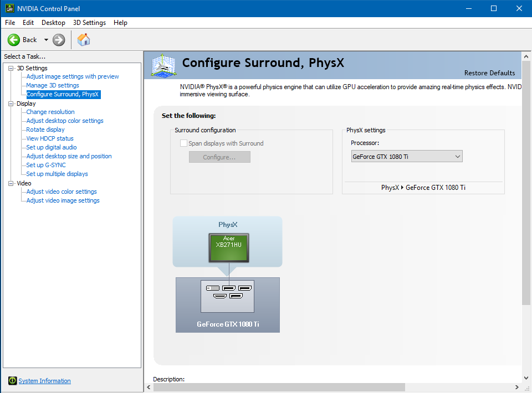Image resolution: width=532 pixels, height=393 pixels.
Task: Open the Edit menu
Action: tap(28, 23)
